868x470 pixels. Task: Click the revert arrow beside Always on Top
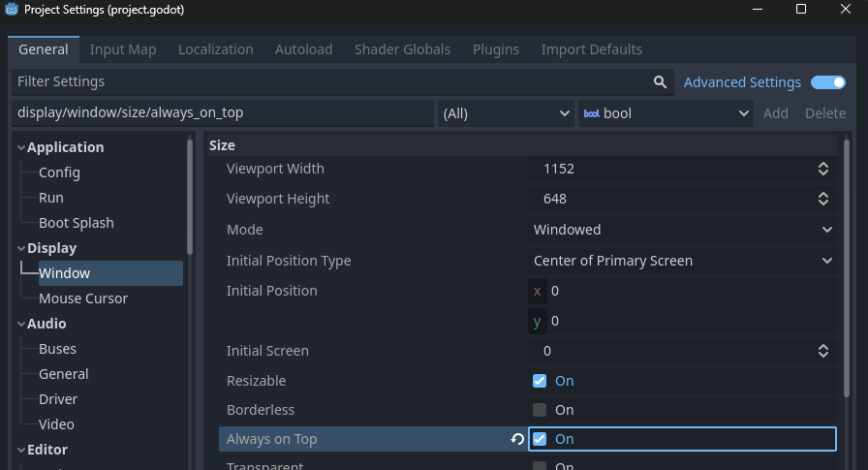517,439
